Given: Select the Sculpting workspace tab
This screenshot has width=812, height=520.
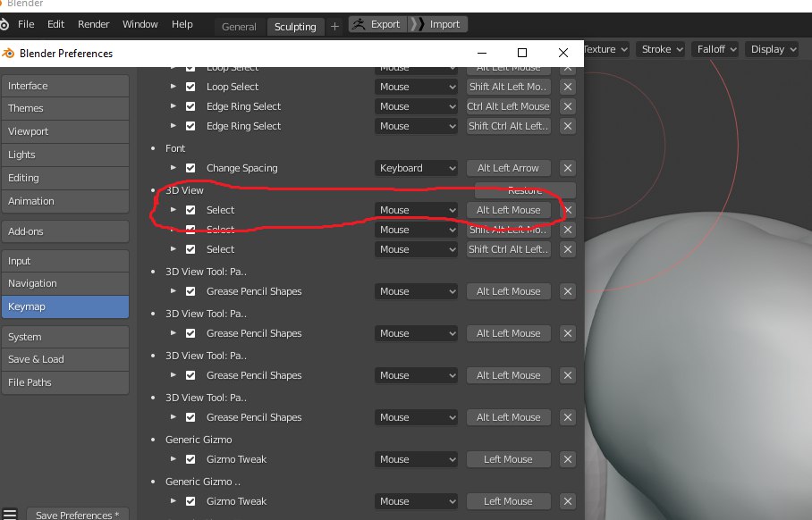Looking at the screenshot, I should [295, 27].
